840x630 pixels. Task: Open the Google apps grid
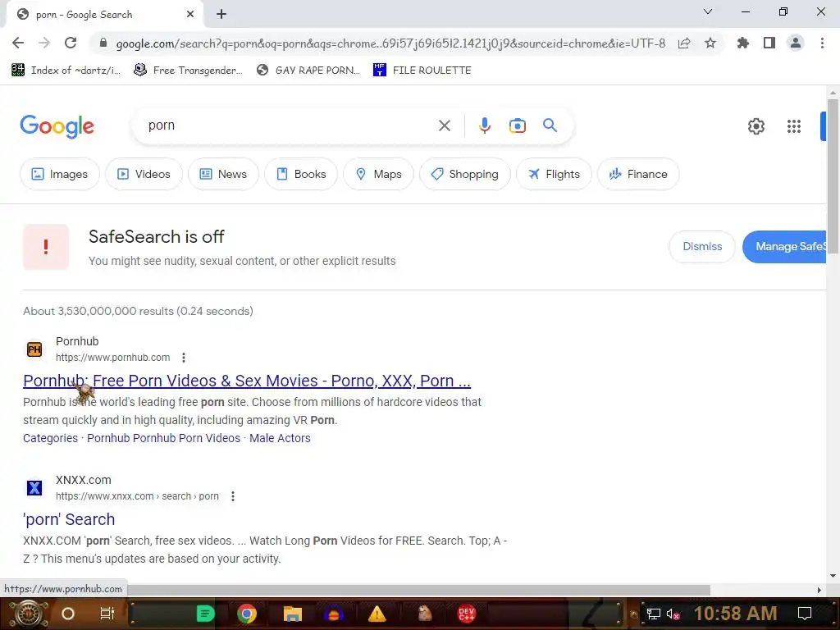[794, 126]
